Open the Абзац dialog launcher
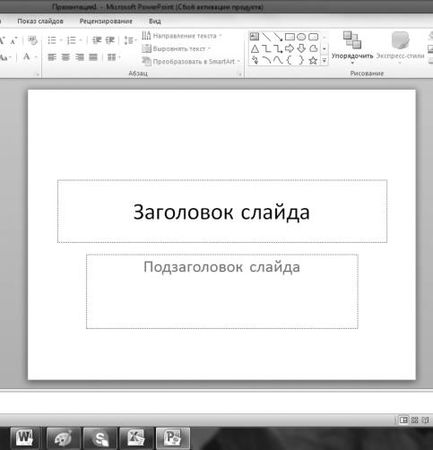The image size is (433, 450). tap(240, 74)
